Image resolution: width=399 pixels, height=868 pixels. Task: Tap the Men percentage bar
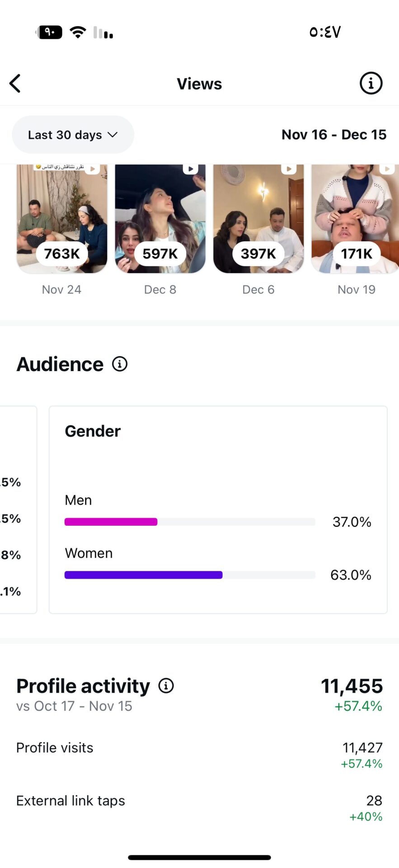[190, 522]
